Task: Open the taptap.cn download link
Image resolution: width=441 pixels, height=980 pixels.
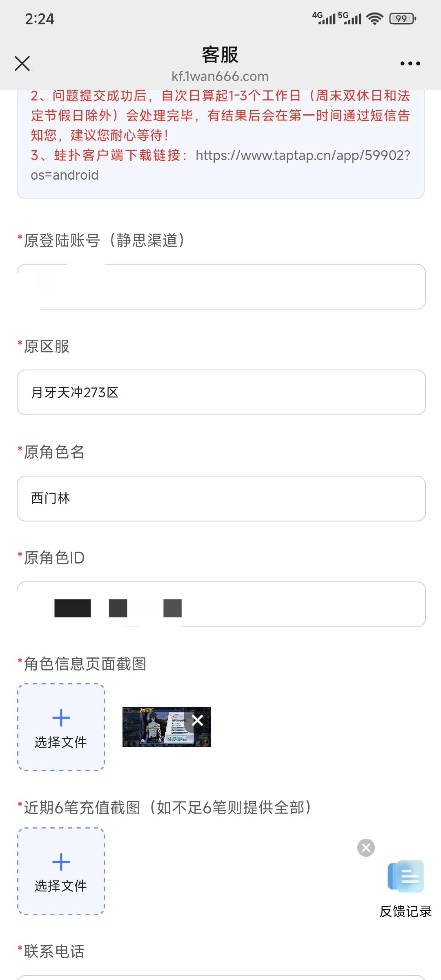Action: point(220,165)
